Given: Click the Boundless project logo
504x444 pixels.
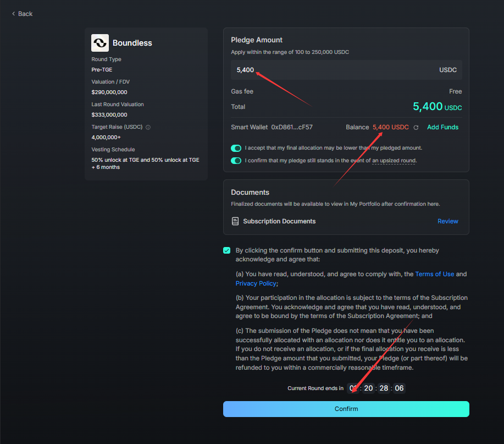Looking at the screenshot, I should click(100, 43).
